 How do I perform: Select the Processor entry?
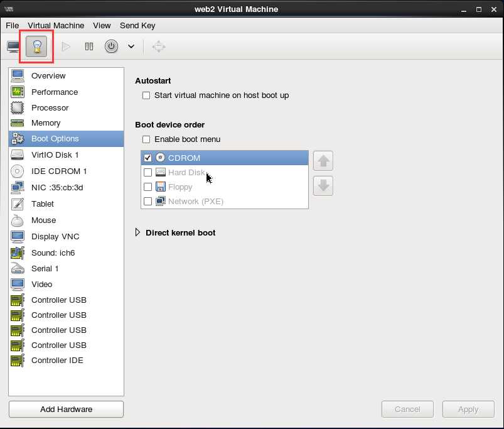[66, 108]
